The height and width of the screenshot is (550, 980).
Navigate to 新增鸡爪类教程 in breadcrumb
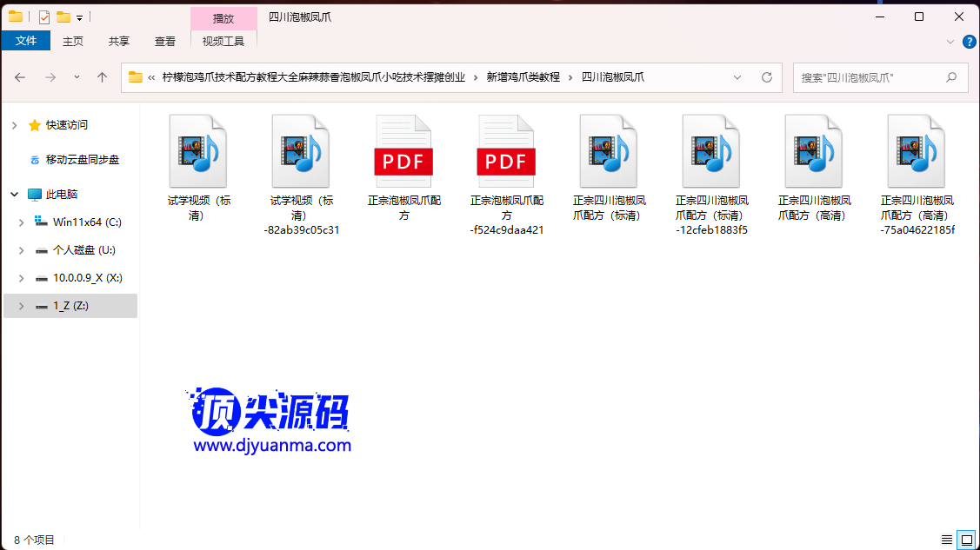(x=523, y=77)
